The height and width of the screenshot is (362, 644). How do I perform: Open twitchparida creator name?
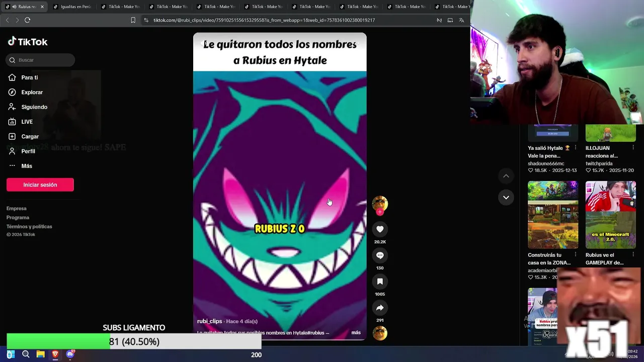point(599,163)
